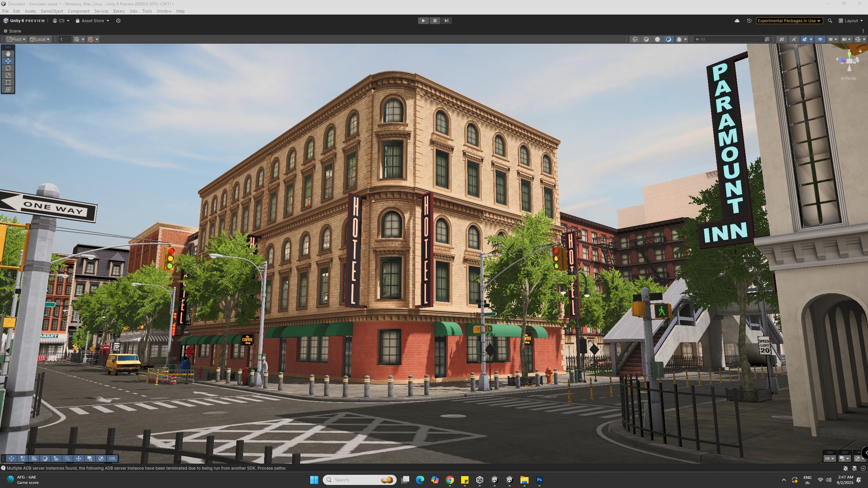Open render debug bug icon
Viewport: 868px width, 488px height.
(x=679, y=39)
